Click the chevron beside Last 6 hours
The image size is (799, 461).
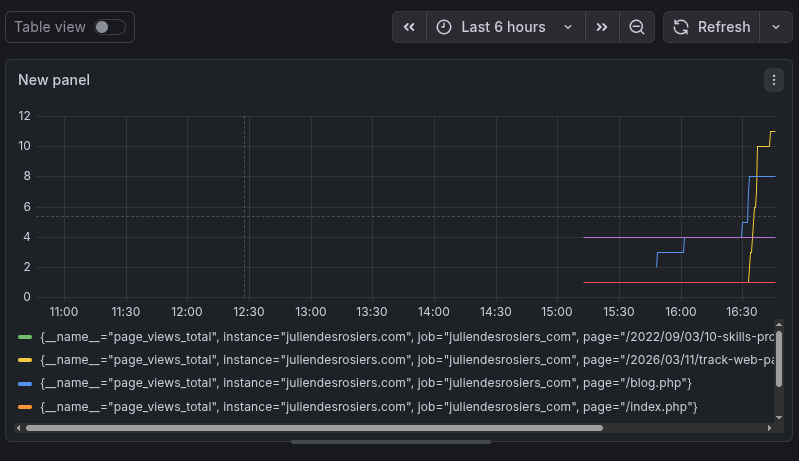tap(568, 27)
